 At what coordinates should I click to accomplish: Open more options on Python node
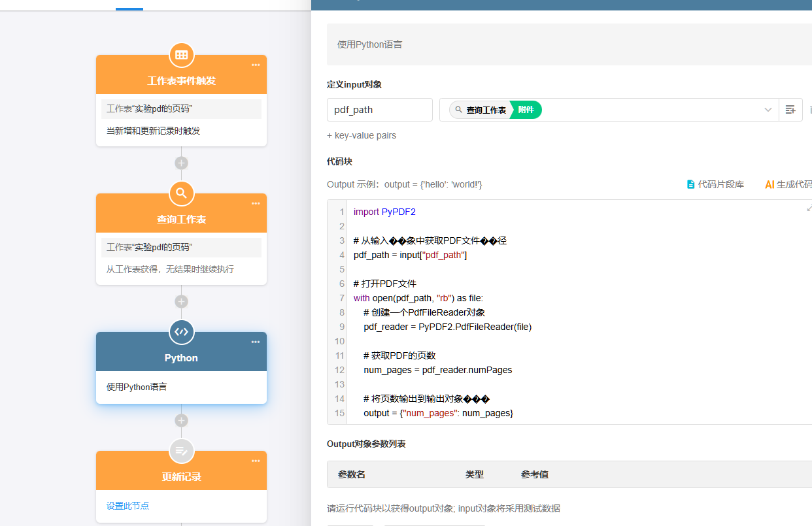[x=256, y=342]
